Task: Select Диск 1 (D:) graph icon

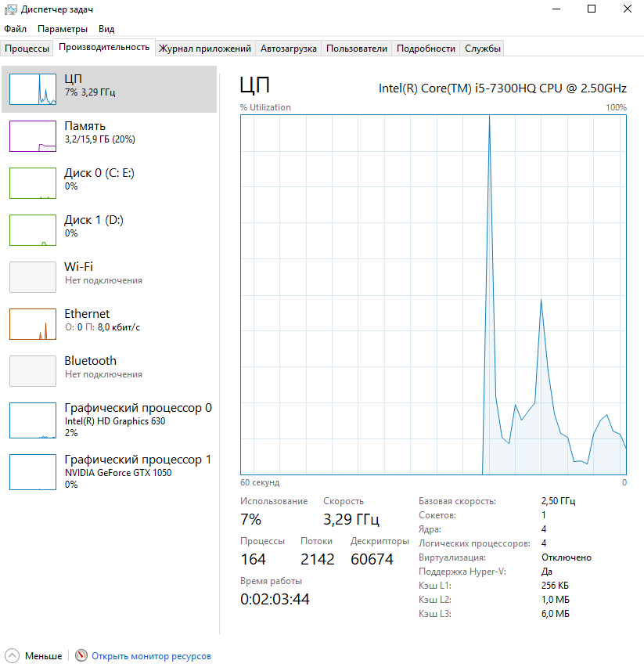Action: 33,230
